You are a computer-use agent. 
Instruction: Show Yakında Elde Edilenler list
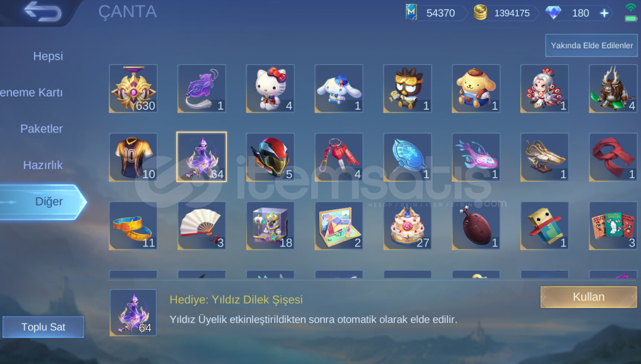[x=592, y=45]
